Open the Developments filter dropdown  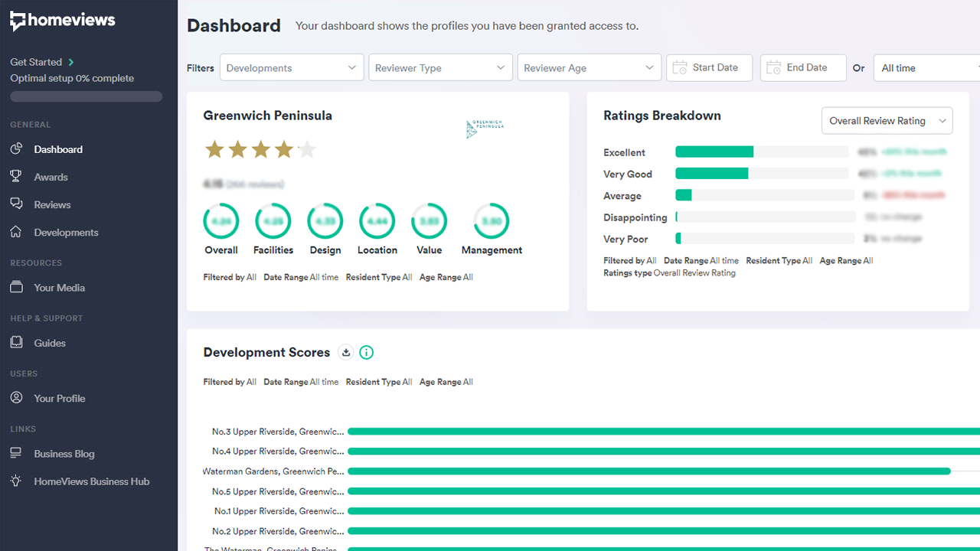click(292, 67)
